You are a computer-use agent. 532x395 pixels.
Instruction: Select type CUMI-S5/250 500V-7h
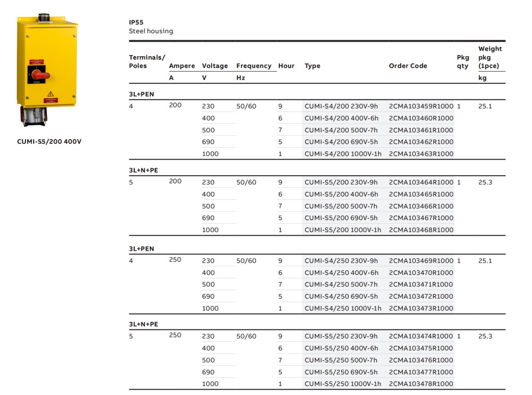coord(341,360)
